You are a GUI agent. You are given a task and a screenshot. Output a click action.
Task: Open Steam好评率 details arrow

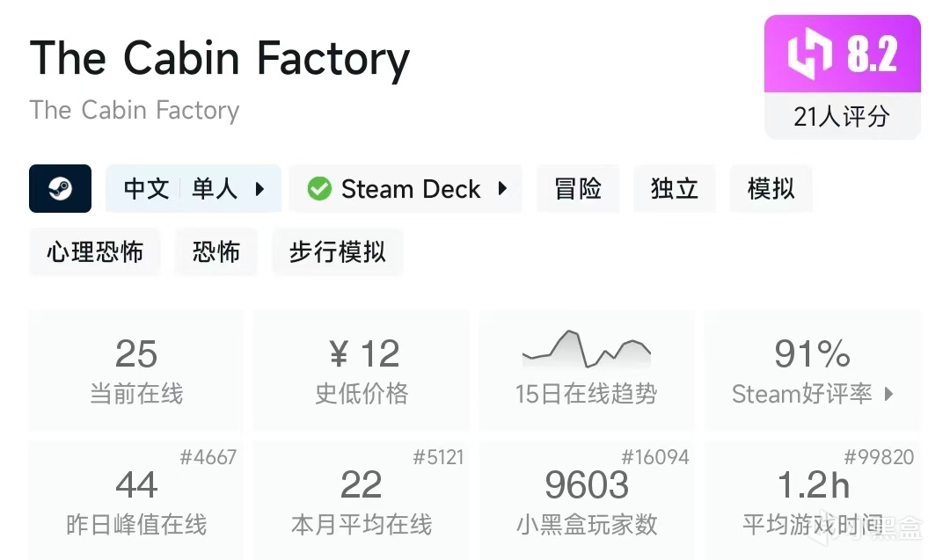tap(888, 394)
